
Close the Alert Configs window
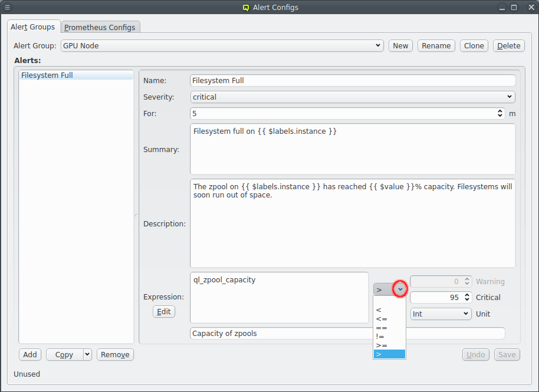(531, 7)
